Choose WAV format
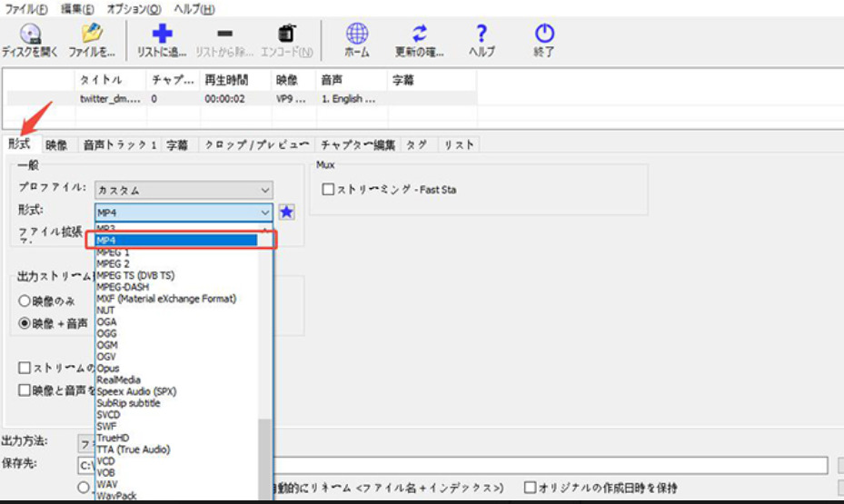Viewport: 844px width, 504px height. point(176,484)
